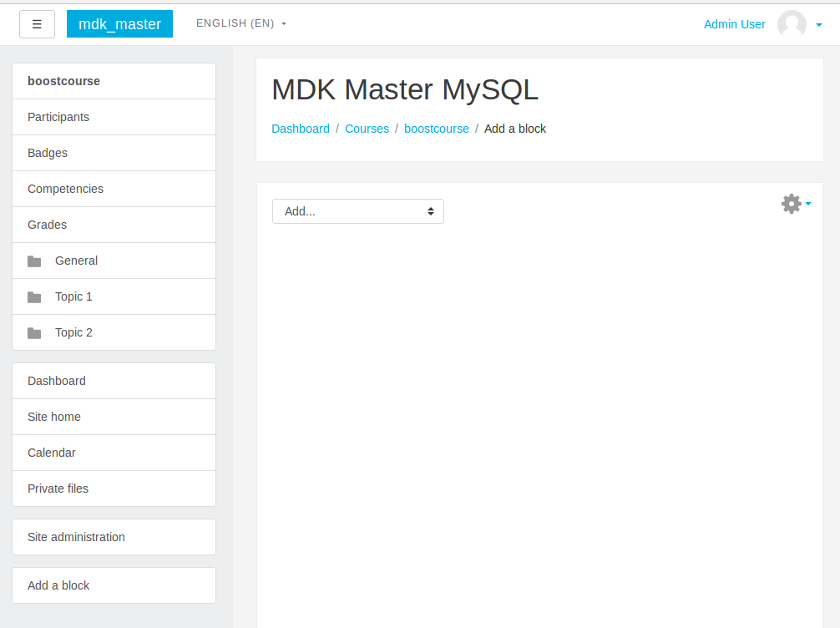Click the Admin User avatar picture
Image resolution: width=840 pixels, height=628 pixels.
792,24
